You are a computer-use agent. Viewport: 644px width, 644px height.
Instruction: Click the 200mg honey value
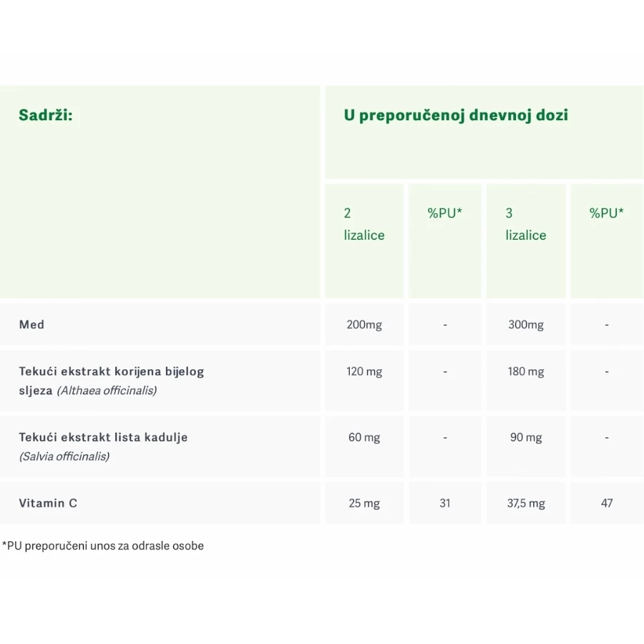pos(364,325)
